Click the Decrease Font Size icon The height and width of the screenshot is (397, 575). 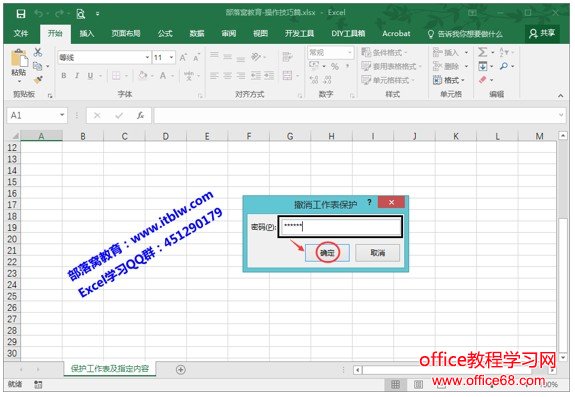(197, 57)
